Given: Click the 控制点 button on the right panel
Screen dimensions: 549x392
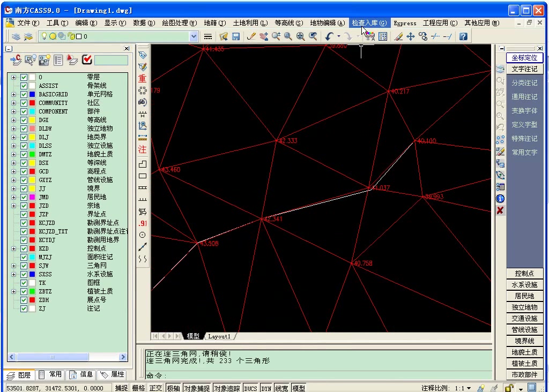Looking at the screenshot, I should (x=524, y=273).
